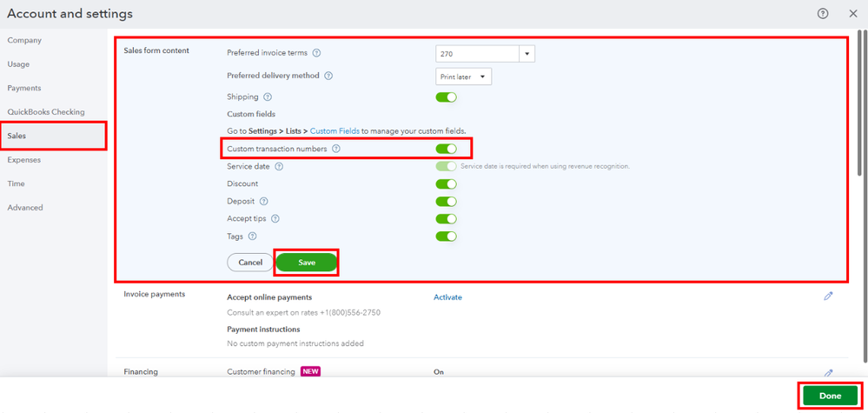The image size is (868, 413).
Task: Toggle the Tags switch
Action: coord(447,236)
